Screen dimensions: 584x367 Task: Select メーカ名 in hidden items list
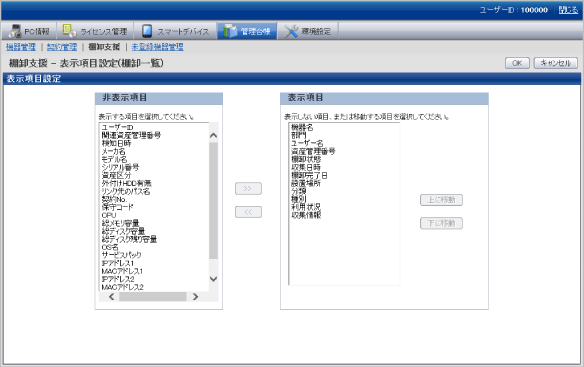[114, 151]
